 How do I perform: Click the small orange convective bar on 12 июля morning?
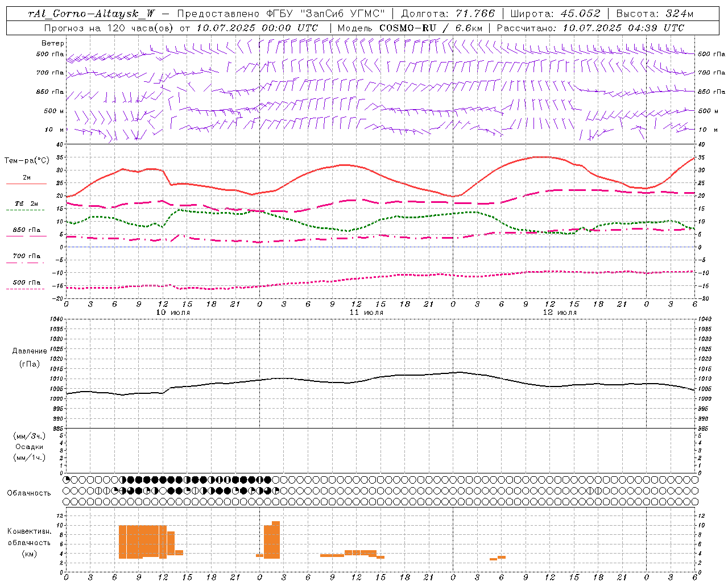[x=498, y=558]
